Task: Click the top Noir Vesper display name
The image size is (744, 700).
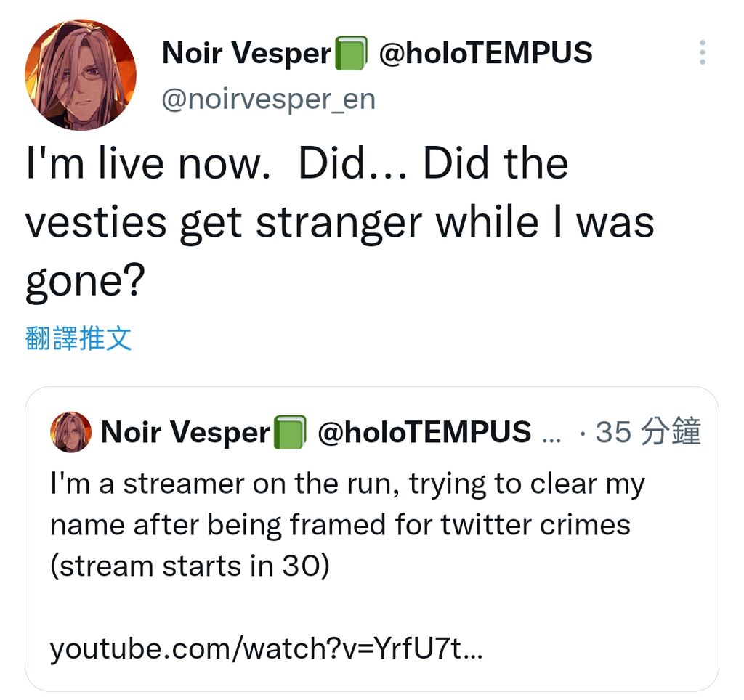Action: 246,54
